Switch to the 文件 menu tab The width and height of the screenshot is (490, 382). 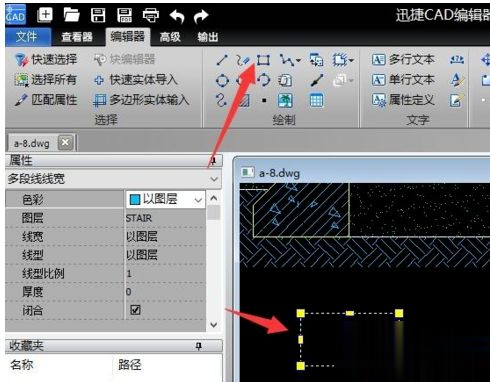pos(27,37)
